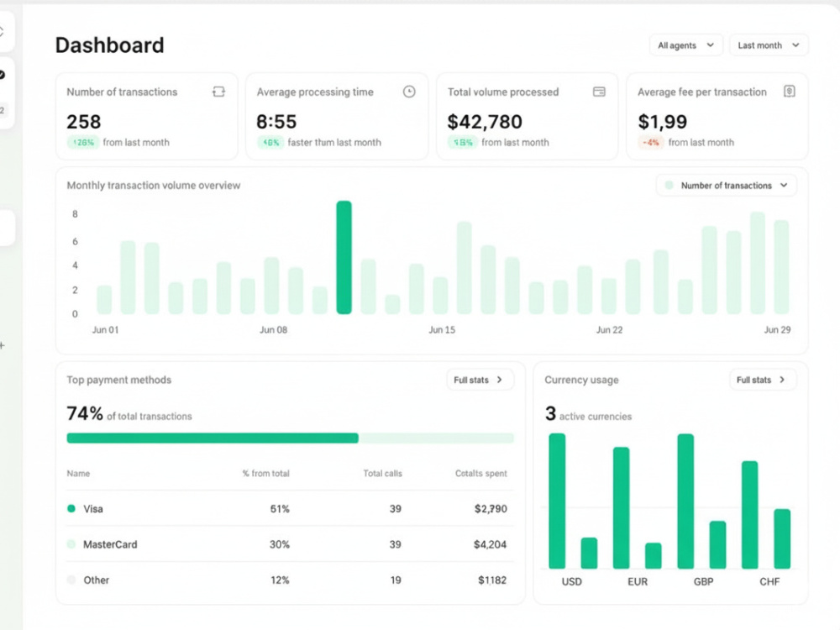The height and width of the screenshot is (630, 840).
Task: Click the Jun 15 axis label
Action: (x=442, y=330)
